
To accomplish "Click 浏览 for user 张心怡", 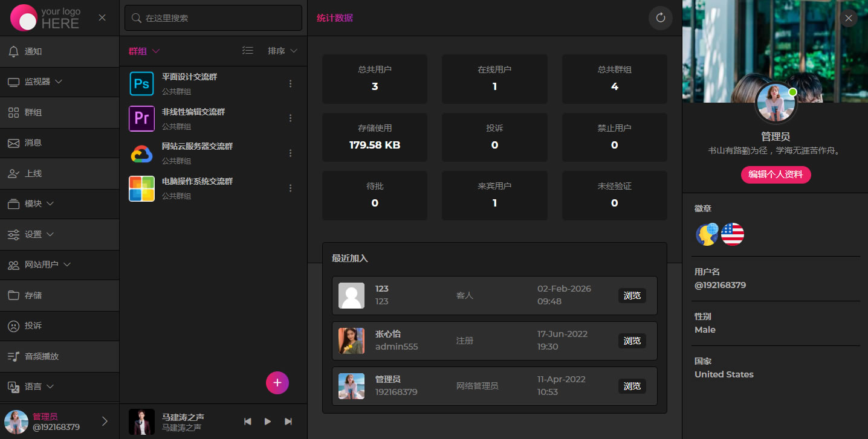I will (x=632, y=341).
